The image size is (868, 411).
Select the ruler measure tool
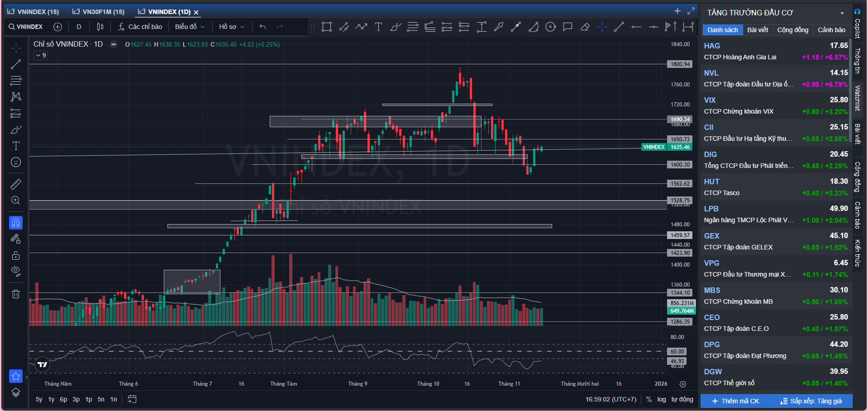[16, 184]
